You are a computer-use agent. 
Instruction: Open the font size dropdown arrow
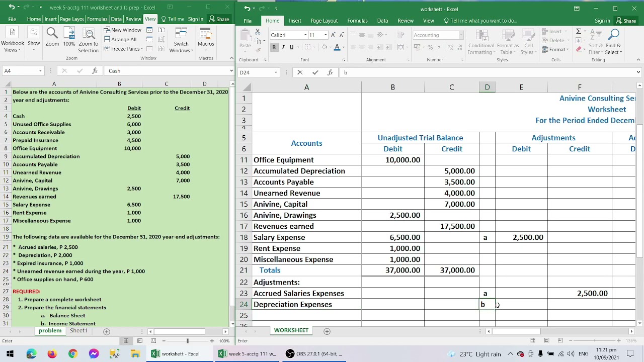coord(325,35)
